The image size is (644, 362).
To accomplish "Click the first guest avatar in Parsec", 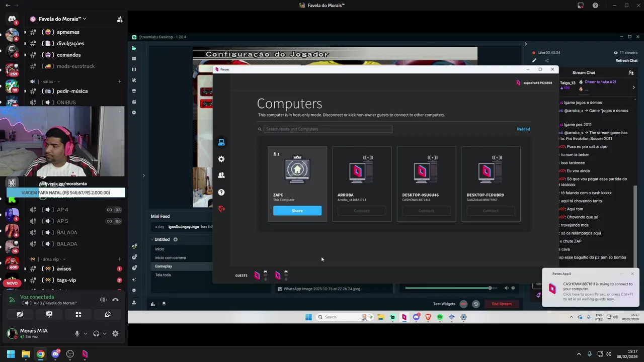I will [x=257, y=275].
